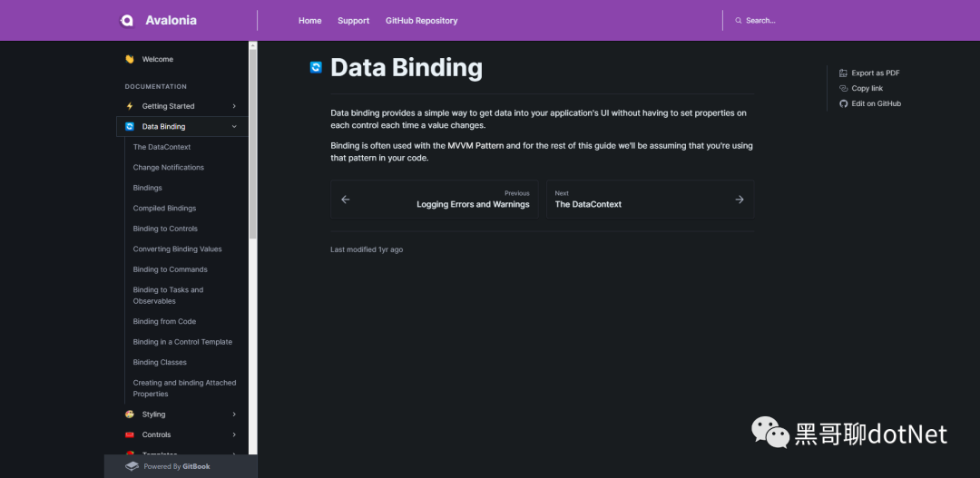This screenshot has width=980, height=478.
Task: Click the Data Binding page heading
Action: [407, 67]
